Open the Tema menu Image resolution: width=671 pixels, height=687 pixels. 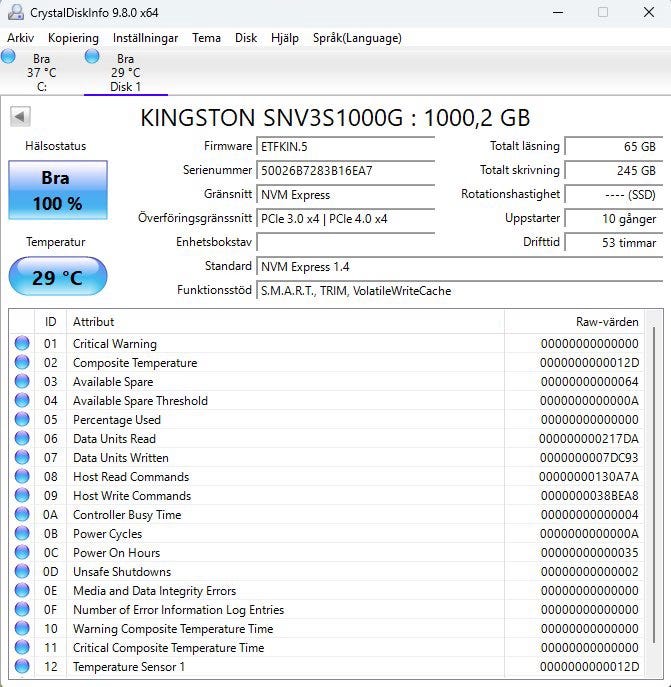[x=206, y=38]
